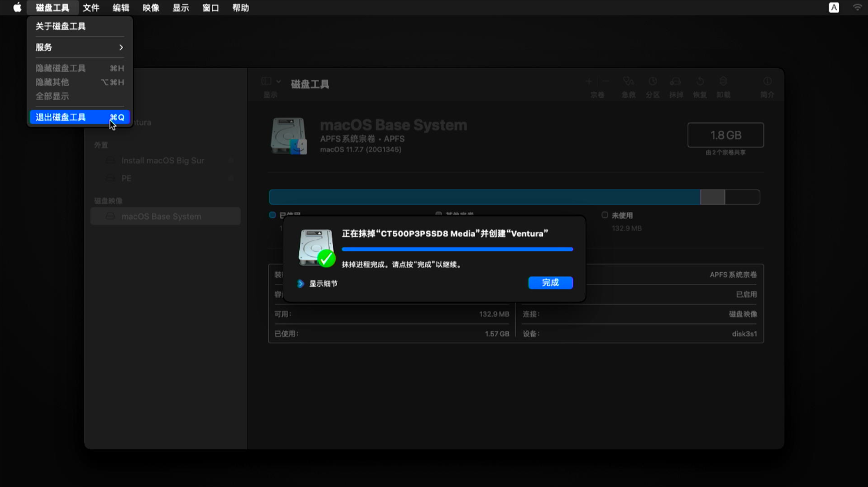The height and width of the screenshot is (487, 868).
Task: Click the 1.8 GB capacity box
Action: click(725, 135)
